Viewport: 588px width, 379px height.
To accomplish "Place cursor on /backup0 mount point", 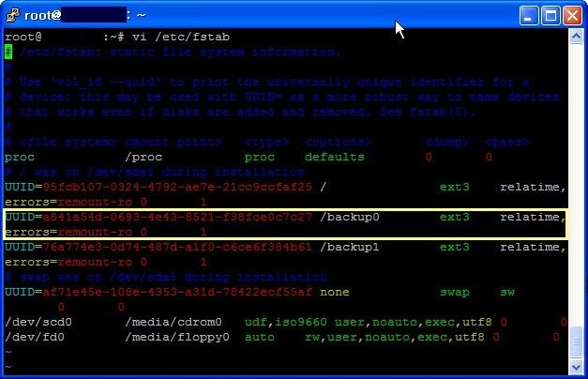I will point(350,217).
